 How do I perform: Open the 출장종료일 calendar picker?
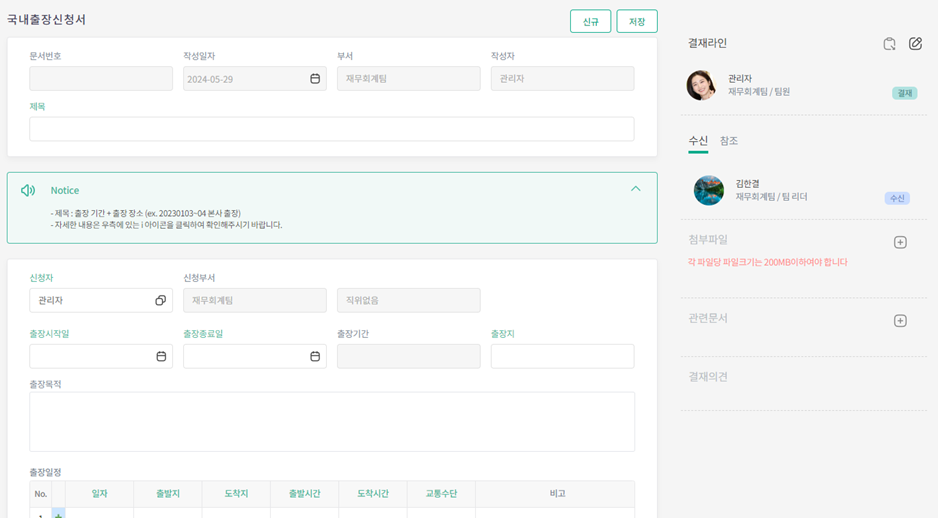click(x=315, y=356)
